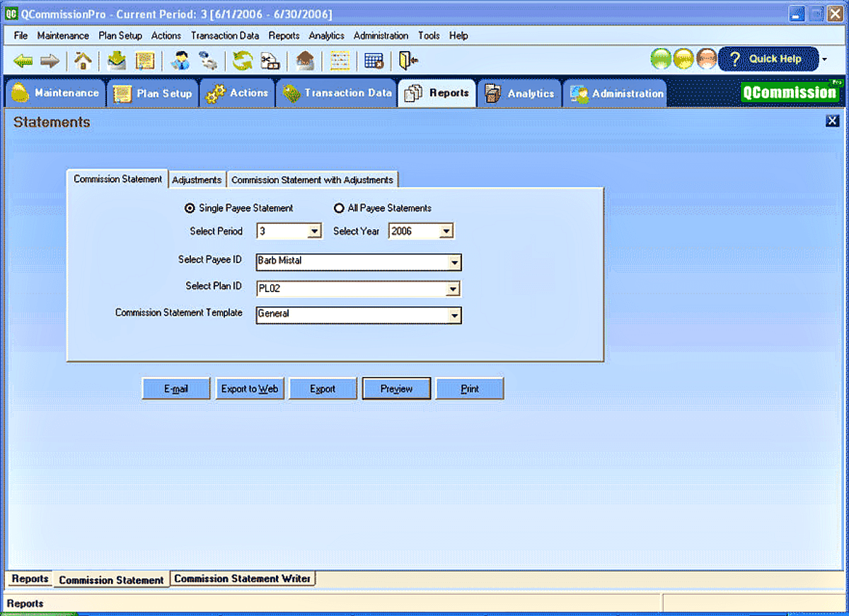This screenshot has height=616, width=849.
Task: Open the toolbar options arrow beside Quick Help
Action: pyautogui.click(x=824, y=59)
